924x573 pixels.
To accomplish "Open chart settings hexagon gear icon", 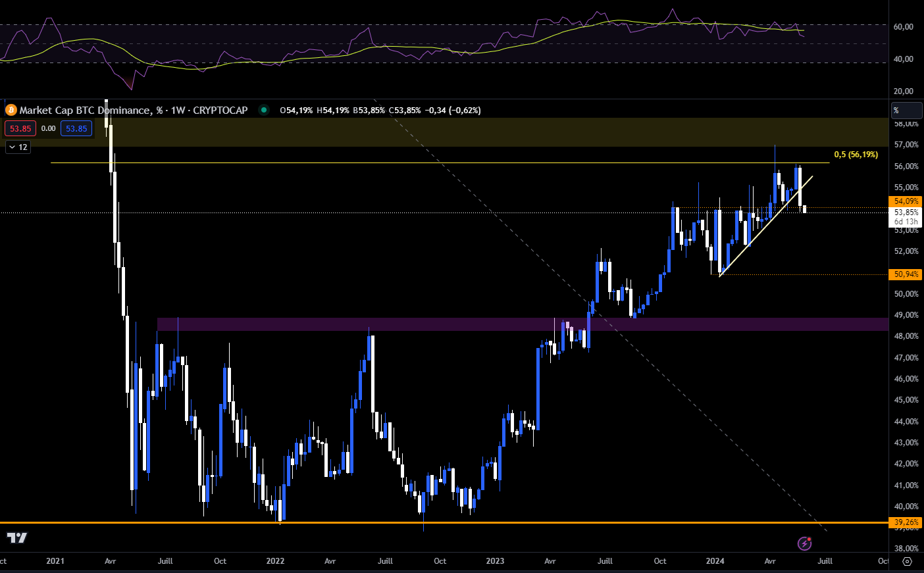I will (x=907, y=561).
